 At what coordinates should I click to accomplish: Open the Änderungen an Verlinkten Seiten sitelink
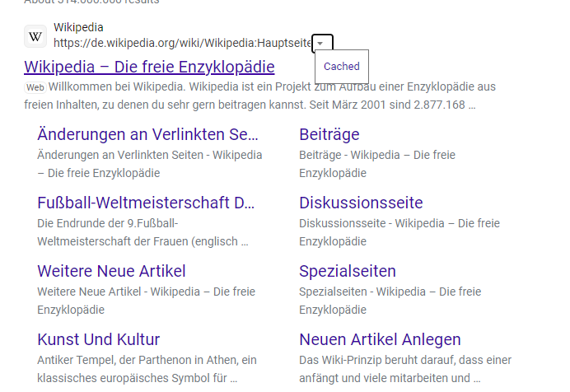pyautogui.click(x=148, y=134)
